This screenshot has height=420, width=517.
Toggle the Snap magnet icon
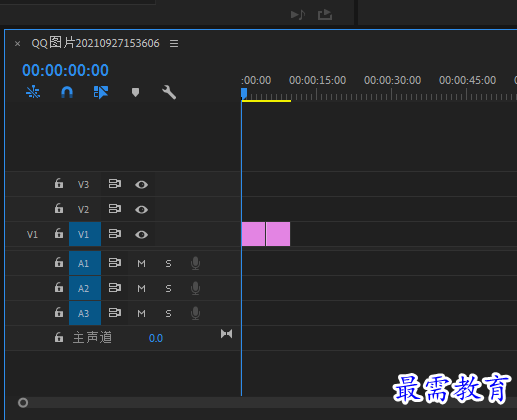[67, 92]
